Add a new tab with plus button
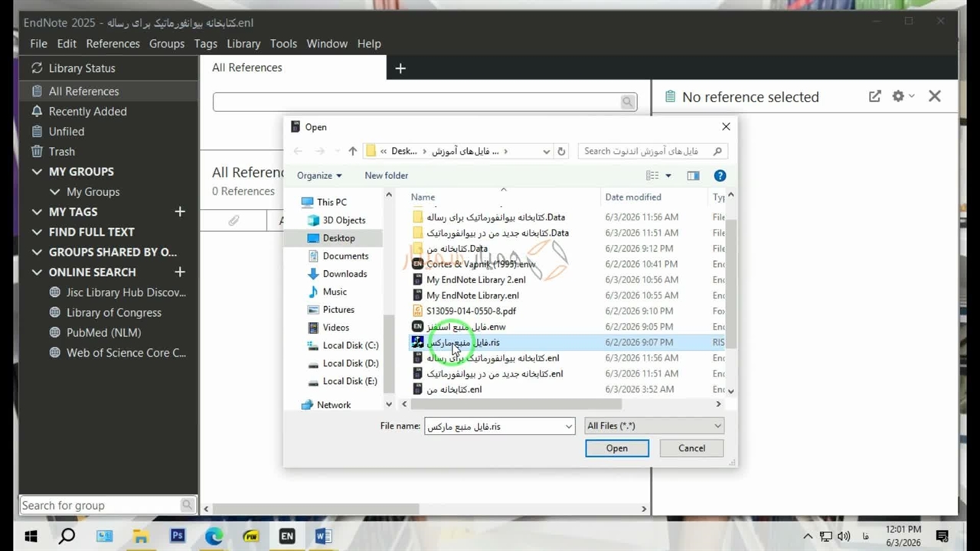Screen dimensions: 980x551 point(400,68)
